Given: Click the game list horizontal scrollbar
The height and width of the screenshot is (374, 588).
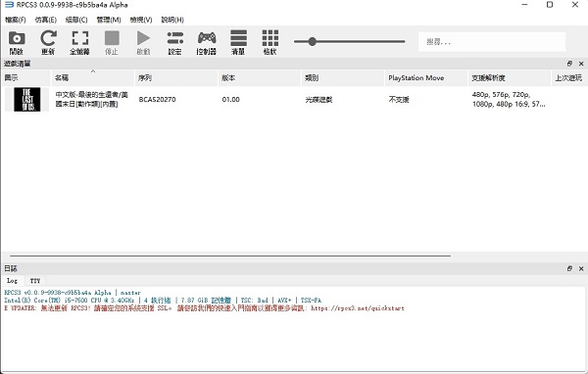Looking at the screenshot, I should [230, 256].
